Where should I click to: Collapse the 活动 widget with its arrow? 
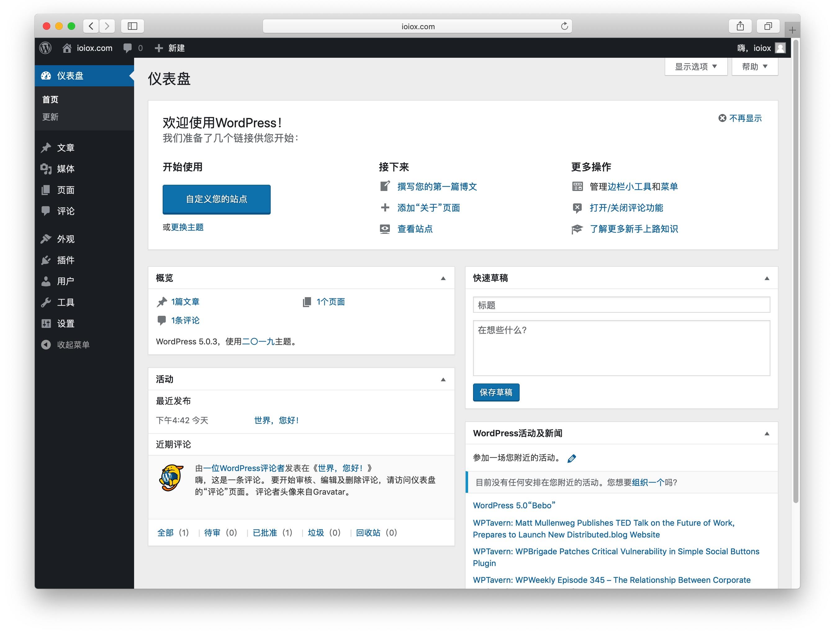click(443, 380)
